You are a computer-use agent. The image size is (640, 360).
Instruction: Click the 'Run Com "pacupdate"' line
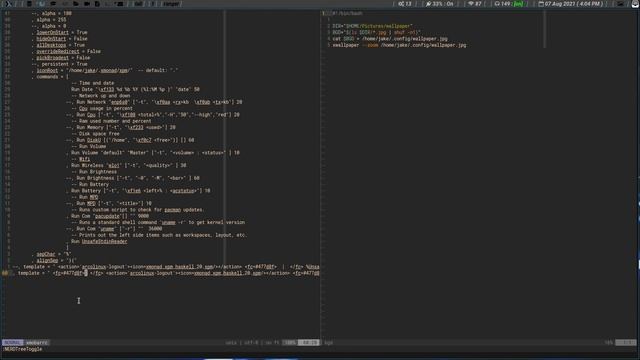click(x=108, y=216)
